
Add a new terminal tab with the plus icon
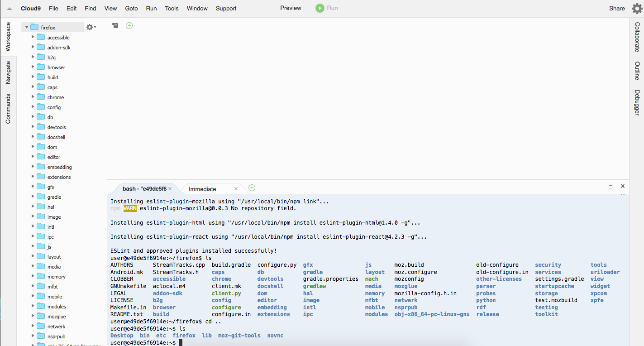pos(252,188)
